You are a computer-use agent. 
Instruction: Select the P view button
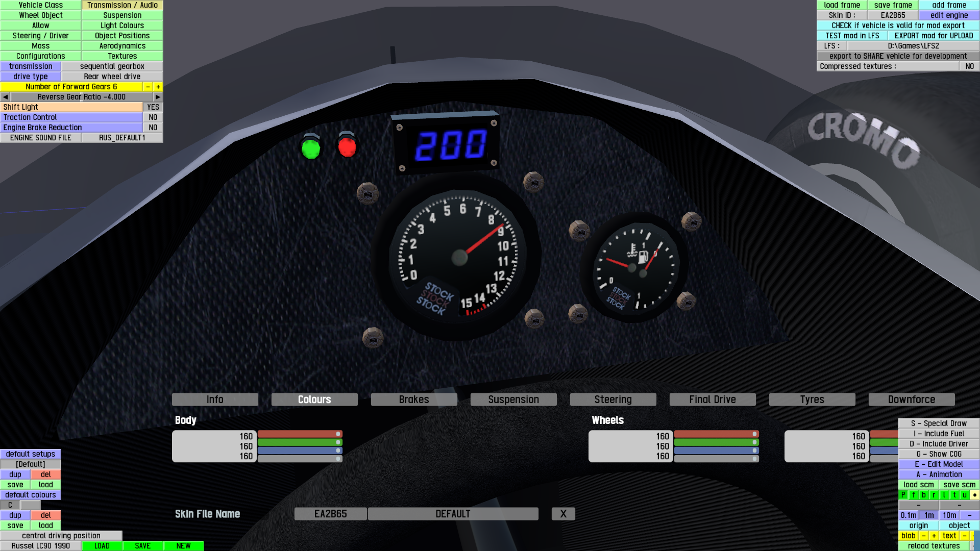tap(903, 495)
